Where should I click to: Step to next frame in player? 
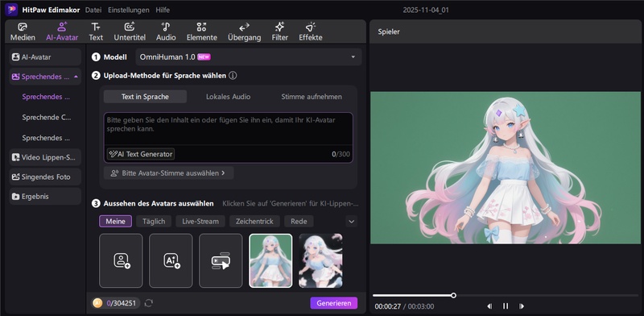coord(522,306)
